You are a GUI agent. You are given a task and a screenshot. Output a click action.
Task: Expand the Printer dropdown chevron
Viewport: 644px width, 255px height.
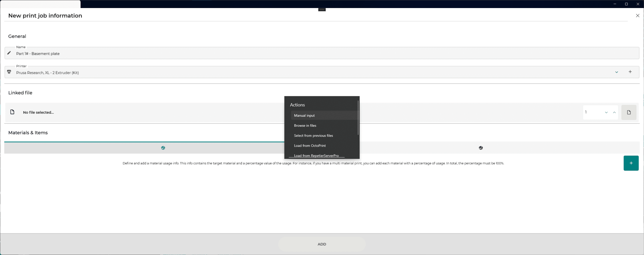[617, 72]
